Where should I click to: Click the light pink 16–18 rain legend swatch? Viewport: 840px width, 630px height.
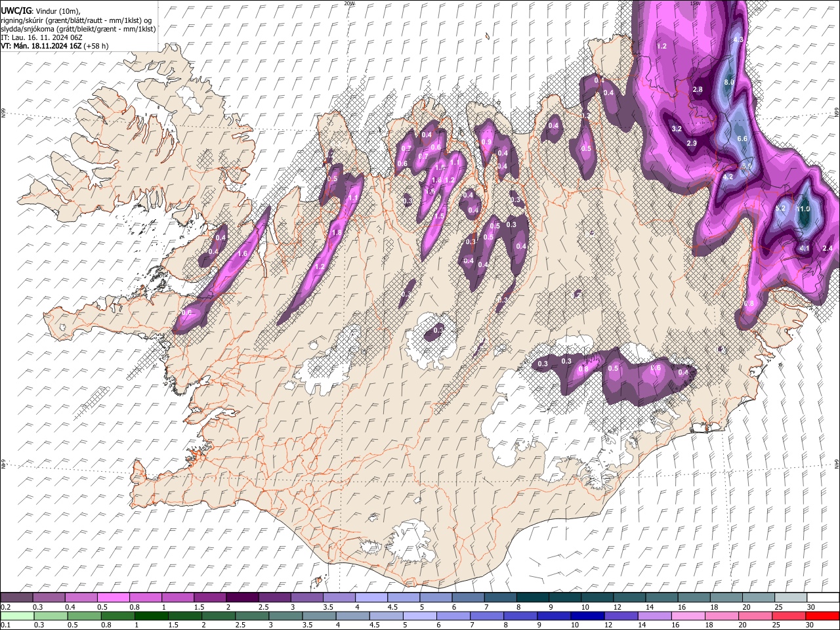coord(688,616)
